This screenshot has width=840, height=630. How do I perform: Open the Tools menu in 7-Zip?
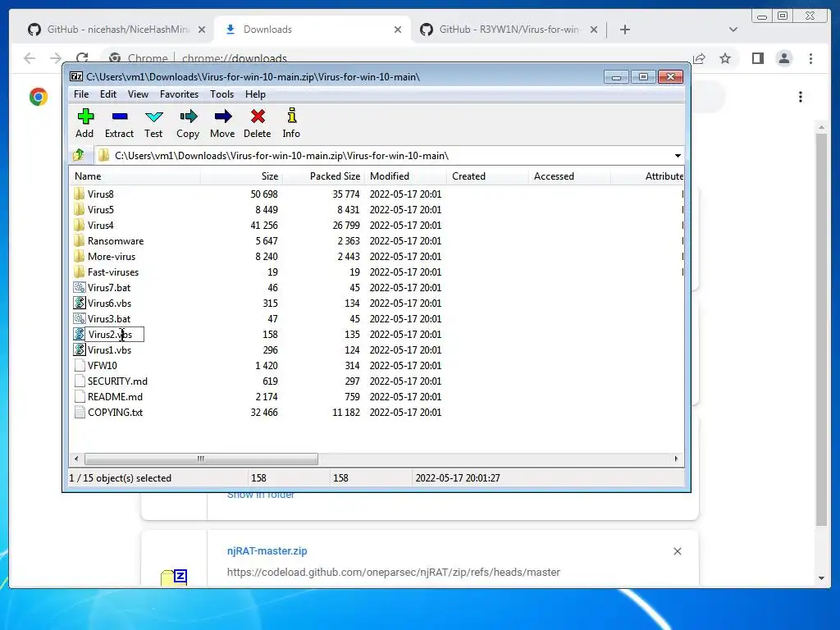(x=221, y=94)
